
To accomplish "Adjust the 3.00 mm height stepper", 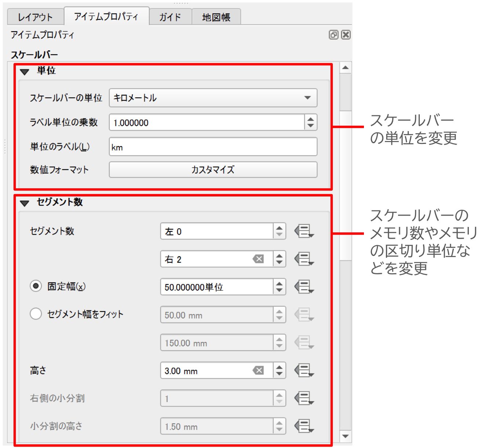I will click(x=279, y=371).
